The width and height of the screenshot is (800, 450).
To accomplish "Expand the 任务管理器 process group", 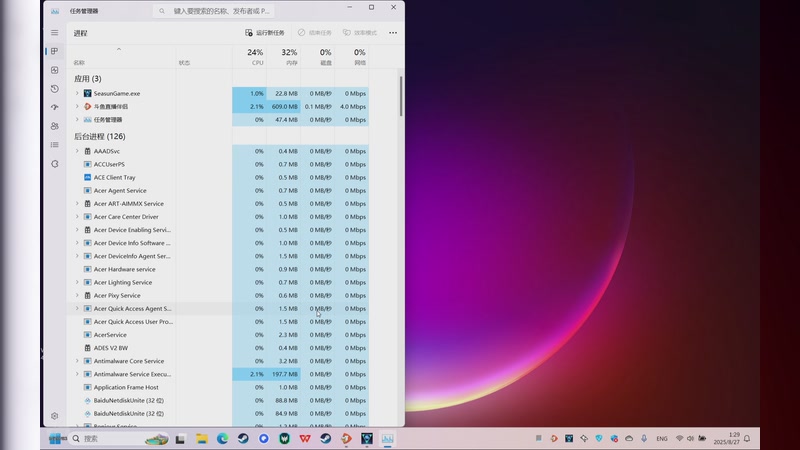I will tap(77, 120).
